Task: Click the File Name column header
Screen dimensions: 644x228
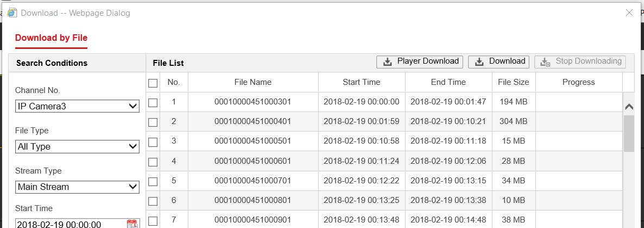Action: [252, 82]
